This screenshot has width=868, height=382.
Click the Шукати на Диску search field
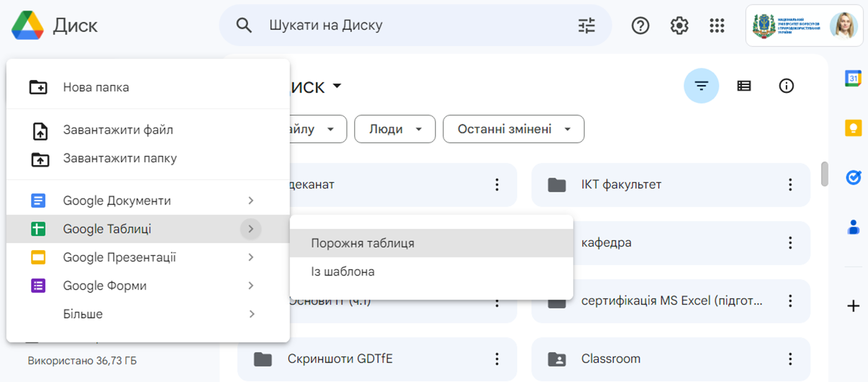tap(408, 25)
